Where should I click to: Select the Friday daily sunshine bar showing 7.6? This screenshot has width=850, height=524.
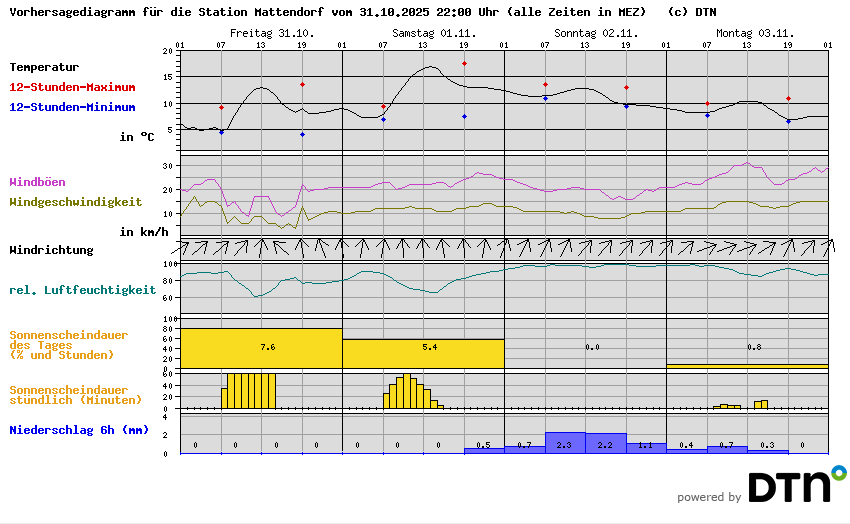(x=261, y=347)
